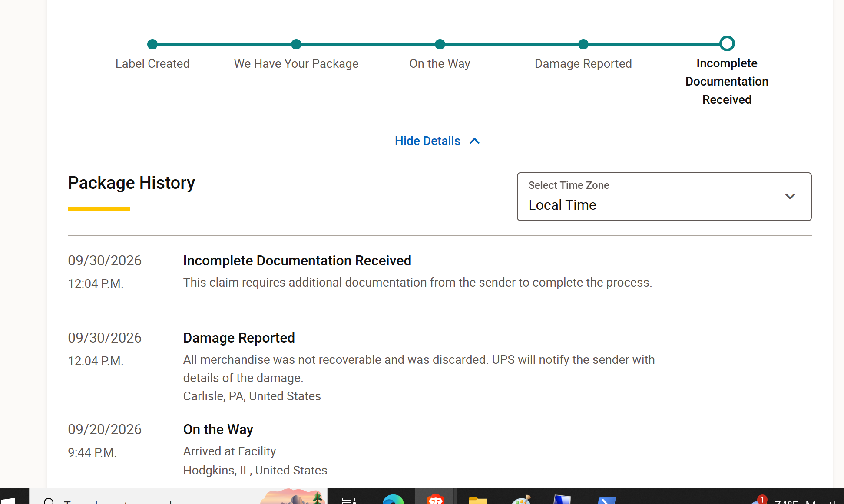Select the Label Created progress dot
Screen dimensions: 844x504
click(x=152, y=44)
